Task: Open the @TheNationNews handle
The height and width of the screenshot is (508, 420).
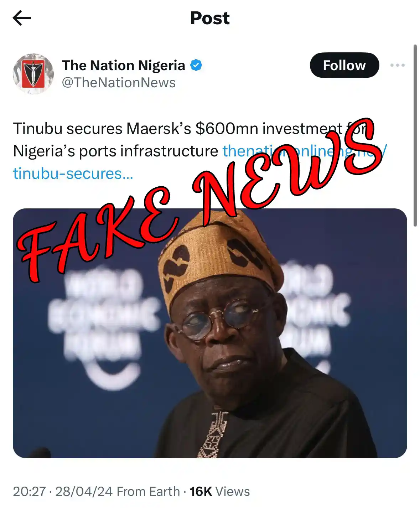Action: coord(119,83)
